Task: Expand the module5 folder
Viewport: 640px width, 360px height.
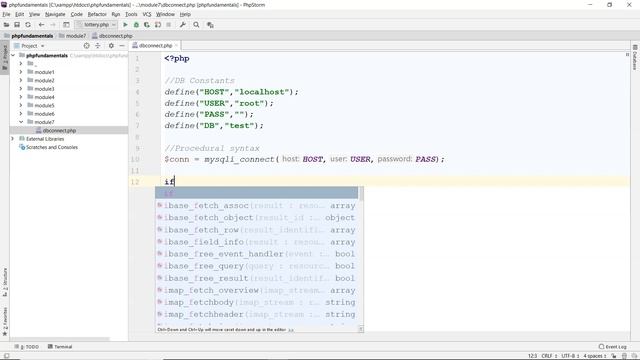Action: [21, 105]
